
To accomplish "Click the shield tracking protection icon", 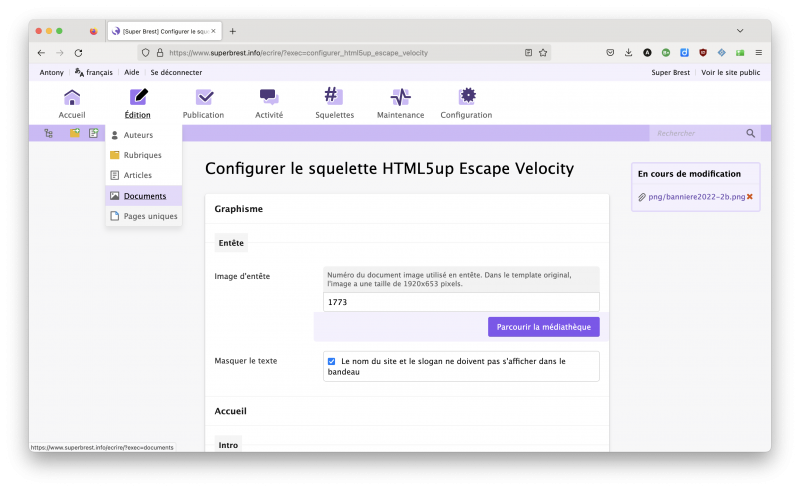I will 145,53.
